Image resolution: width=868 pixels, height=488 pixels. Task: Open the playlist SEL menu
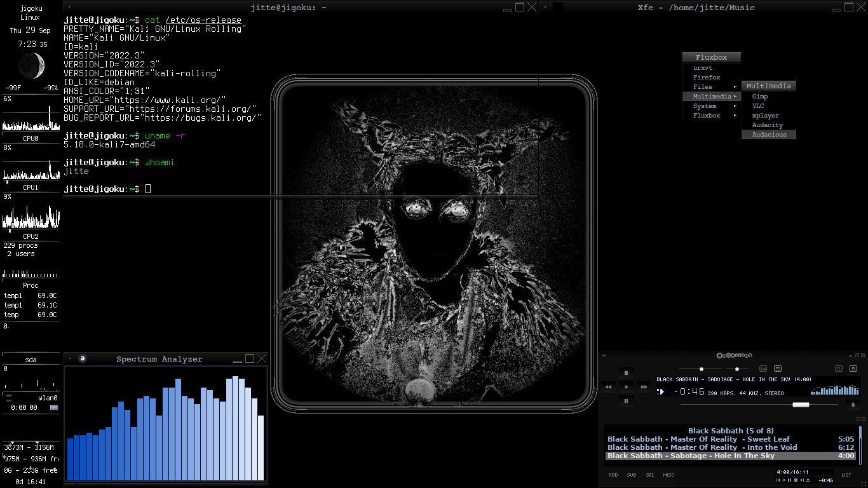[x=650, y=475]
